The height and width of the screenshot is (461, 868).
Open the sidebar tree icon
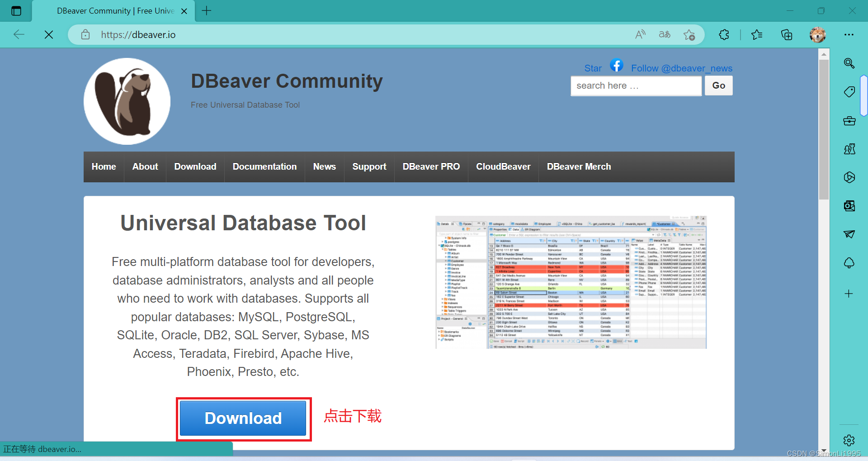pos(849,263)
